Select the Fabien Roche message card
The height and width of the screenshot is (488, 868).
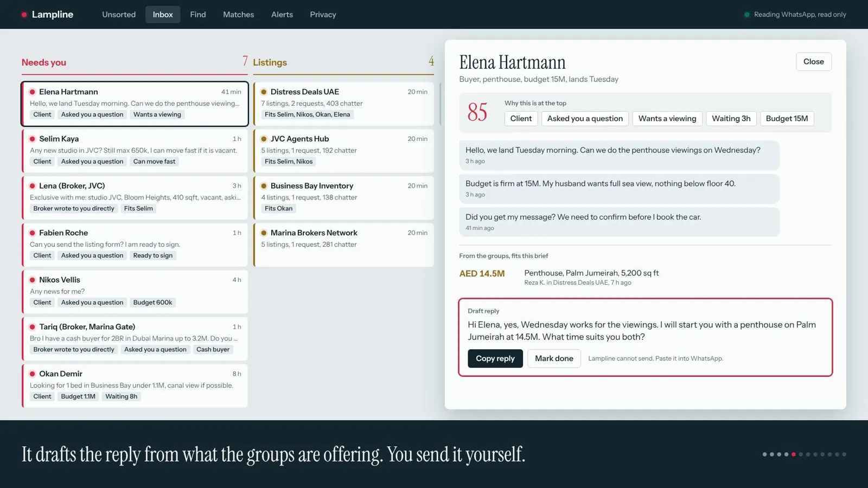(x=135, y=245)
